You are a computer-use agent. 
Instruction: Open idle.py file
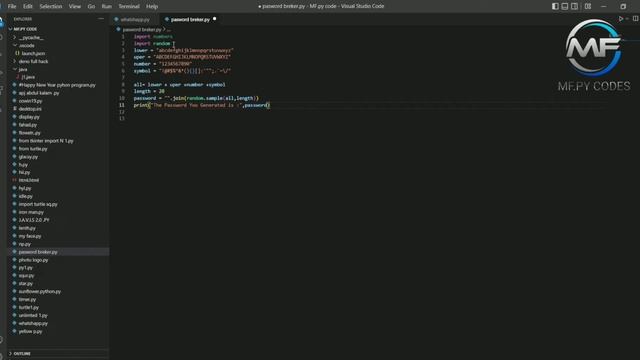click(25, 196)
